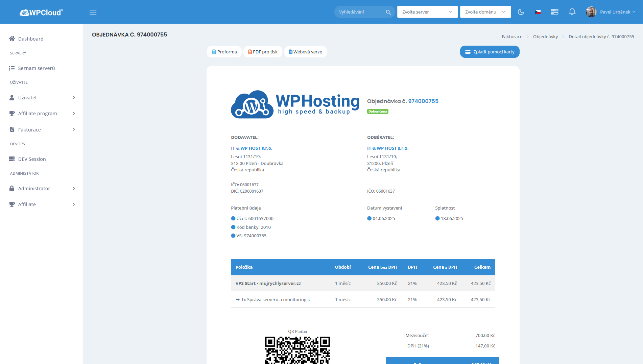This screenshot has width=643, height=364.
Task: Click the Datum vystavení 04.06.2025
Action: click(384, 218)
